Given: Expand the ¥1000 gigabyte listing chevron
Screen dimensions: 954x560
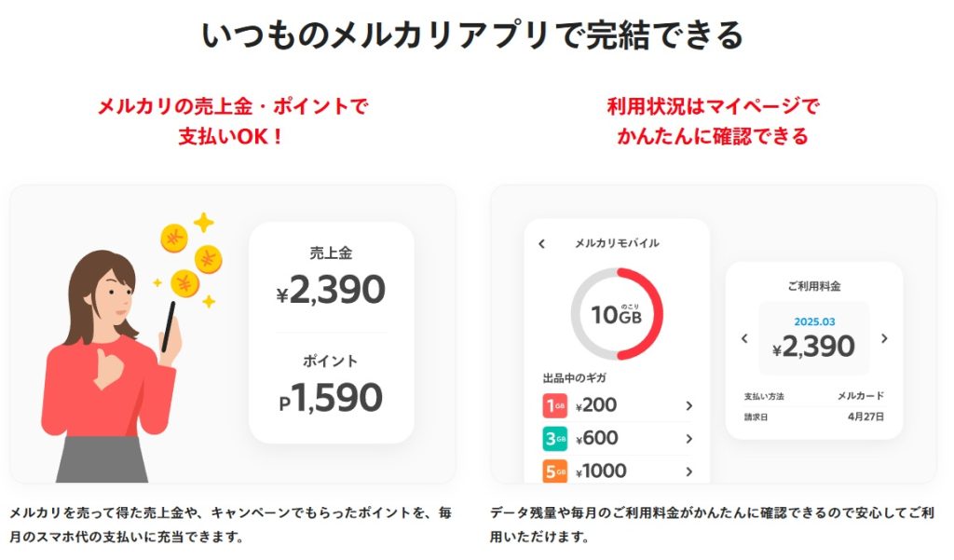Looking at the screenshot, I should [x=688, y=471].
